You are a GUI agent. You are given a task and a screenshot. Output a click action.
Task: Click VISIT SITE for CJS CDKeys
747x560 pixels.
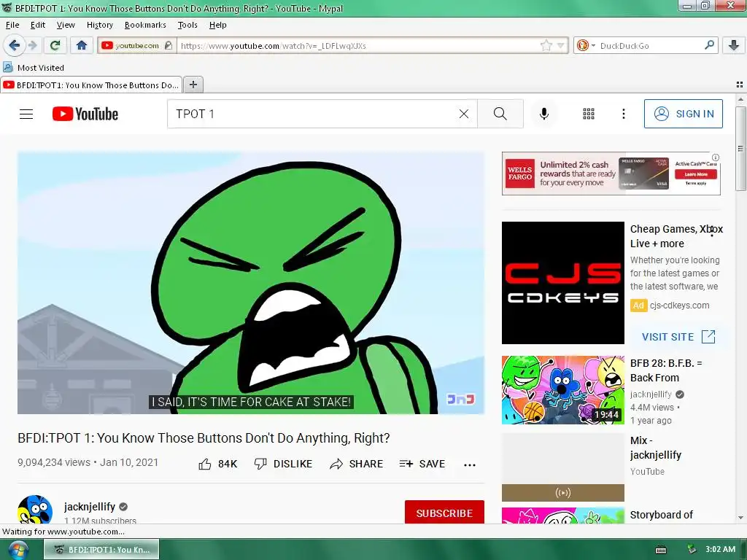point(678,337)
